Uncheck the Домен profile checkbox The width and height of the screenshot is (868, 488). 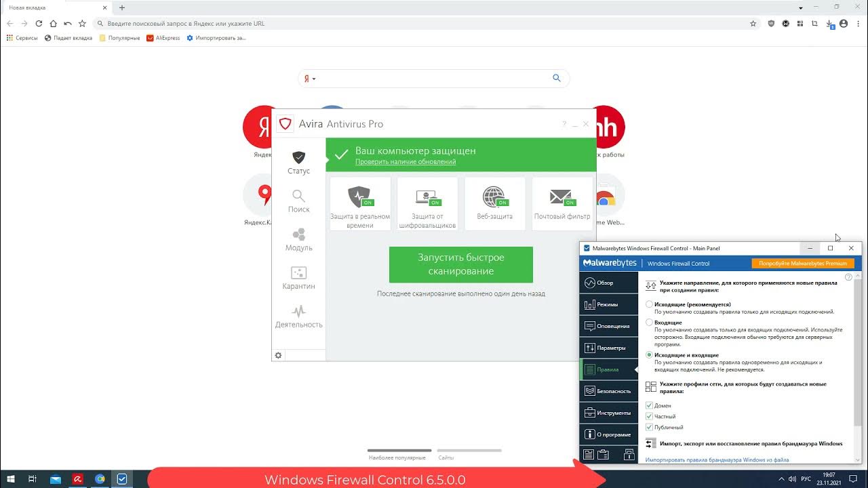click(650, 405)
